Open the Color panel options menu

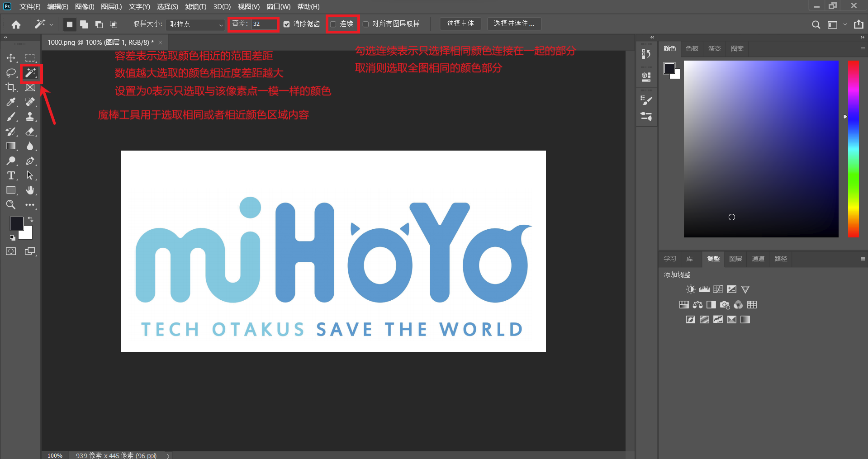pos(863,48)
